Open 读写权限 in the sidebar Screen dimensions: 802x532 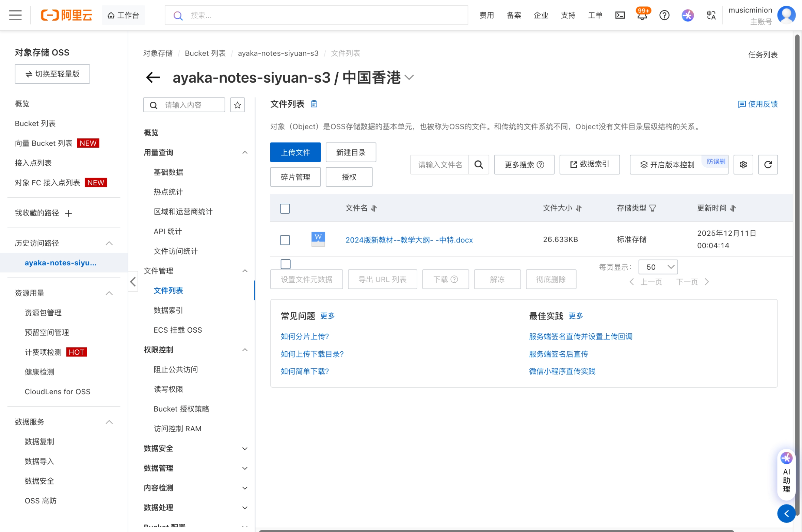tap(168, 389)
